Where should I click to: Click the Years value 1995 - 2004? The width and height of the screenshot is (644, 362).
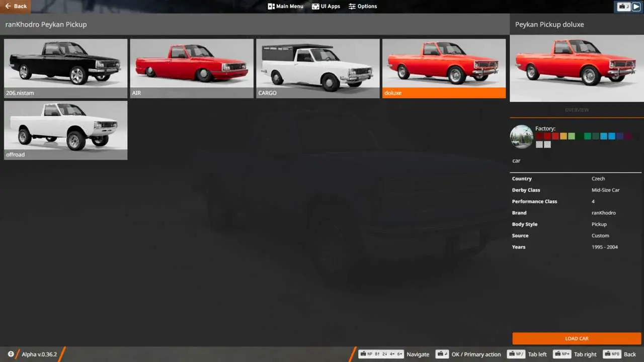point(605,247)
